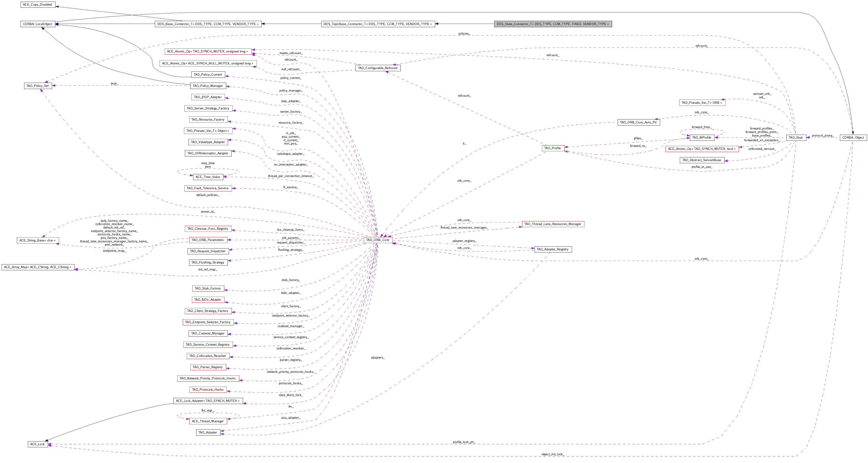Click ACE_String_Base< char > node
The width and height of the screenshot is (868, 463).
[x=38, y=240]
